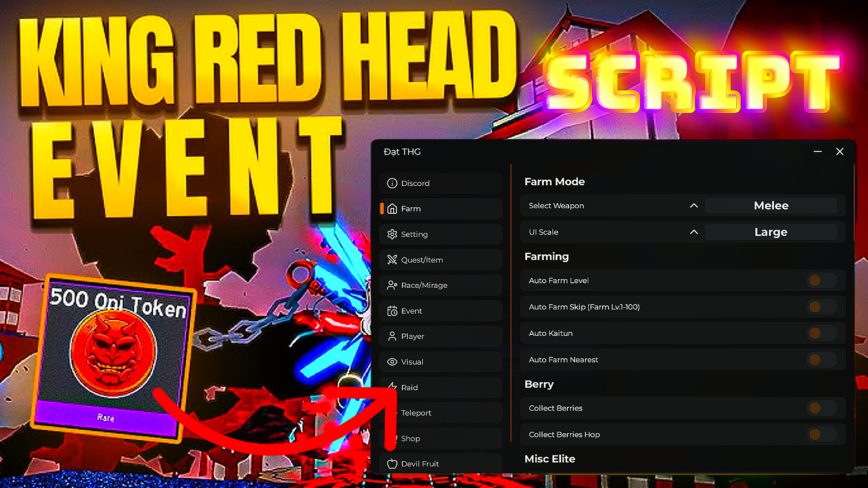Open the Melee weapon dropdown
The image size is (868, 488).
pyautogui.click(x=771, y=206)
